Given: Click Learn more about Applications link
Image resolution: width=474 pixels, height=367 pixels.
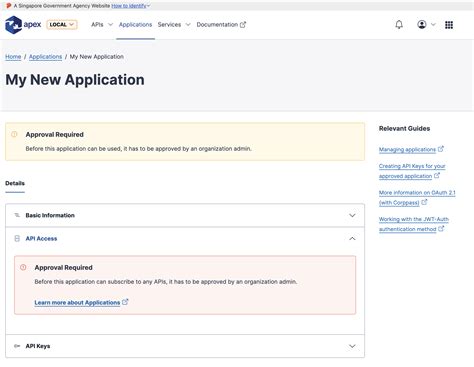Looking at the screenshot, I should click(77, 303).
